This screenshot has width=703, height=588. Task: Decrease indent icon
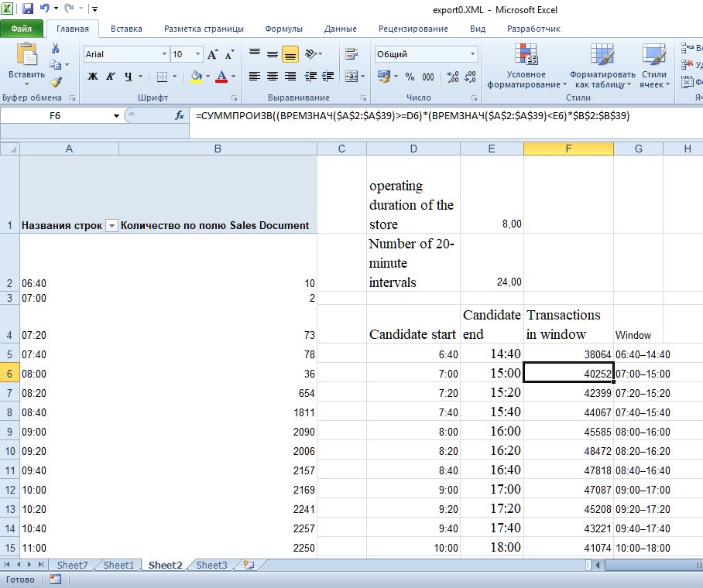pos(310,76)
